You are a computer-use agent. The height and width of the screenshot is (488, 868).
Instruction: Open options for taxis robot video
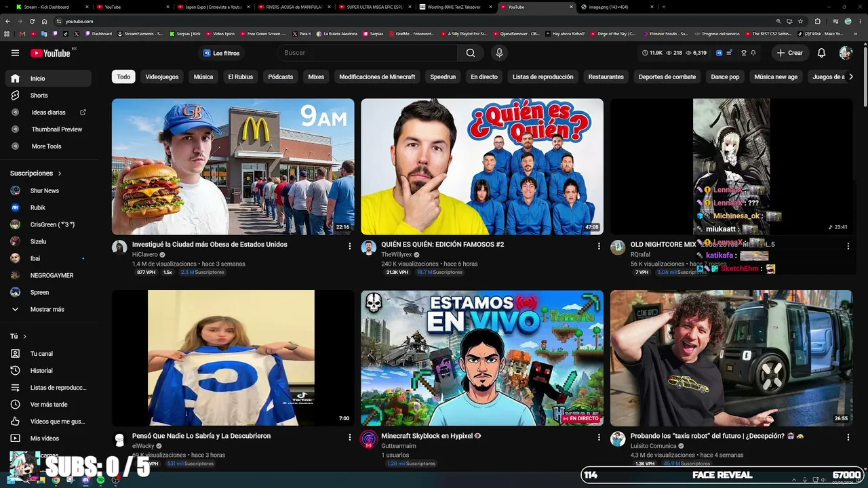click(x=848, y=438)
